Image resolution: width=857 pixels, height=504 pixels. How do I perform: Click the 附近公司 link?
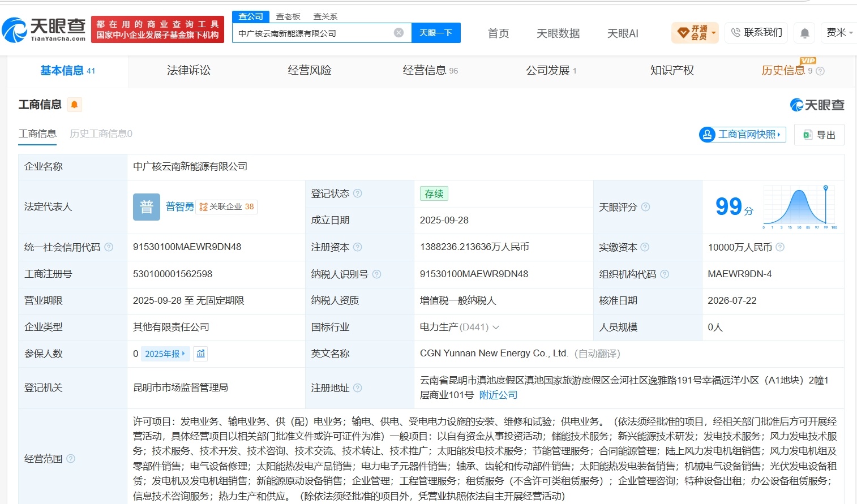coord(498,395)
